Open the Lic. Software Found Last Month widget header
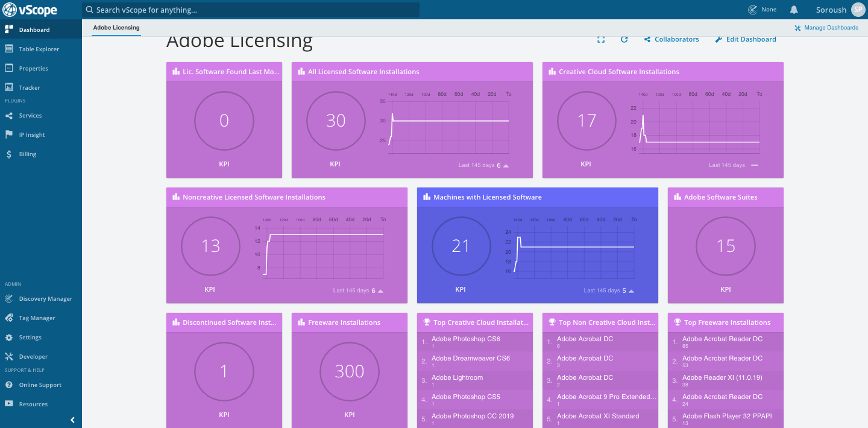This screenshot has width=868, height=428. point(224,72)
